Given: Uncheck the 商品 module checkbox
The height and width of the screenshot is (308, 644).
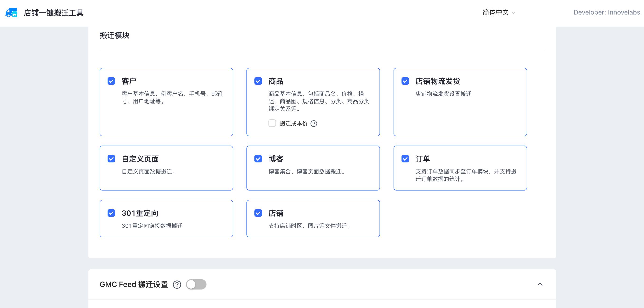Looking at the screenshot, I should point(258,81).
